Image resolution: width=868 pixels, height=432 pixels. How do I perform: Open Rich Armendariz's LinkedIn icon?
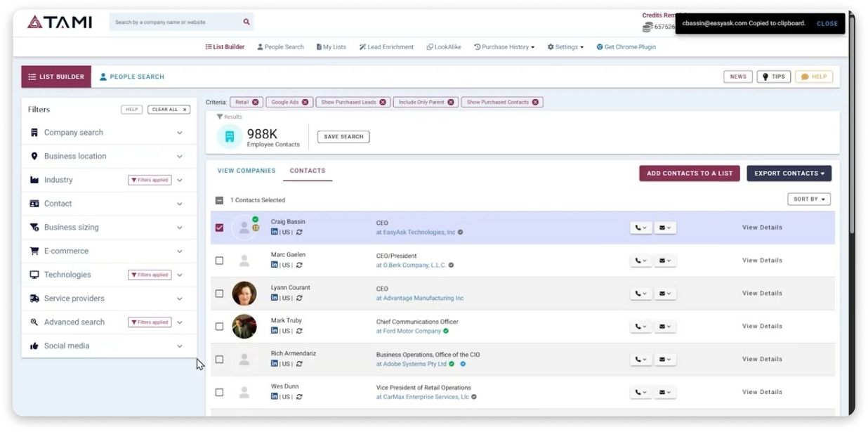tap(275, 364)
